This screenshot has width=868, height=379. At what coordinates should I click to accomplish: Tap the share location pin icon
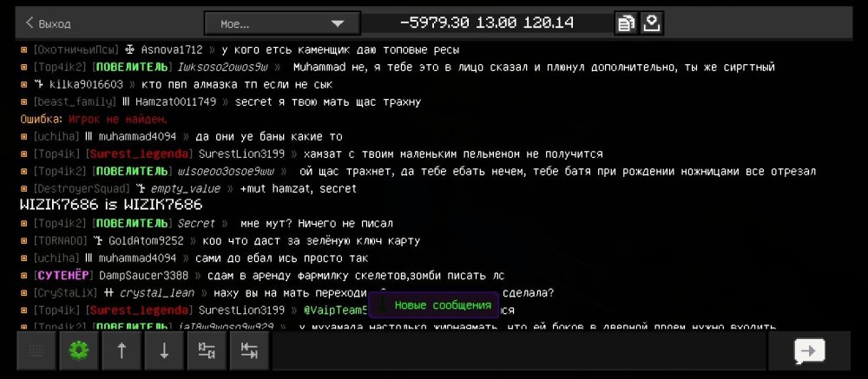[x=652, y=23]
